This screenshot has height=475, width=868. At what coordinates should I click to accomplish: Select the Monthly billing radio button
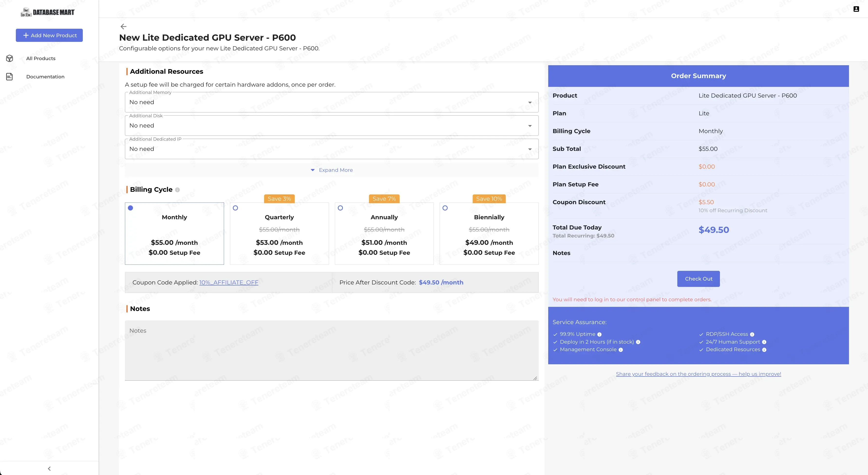tap(130, 208)
